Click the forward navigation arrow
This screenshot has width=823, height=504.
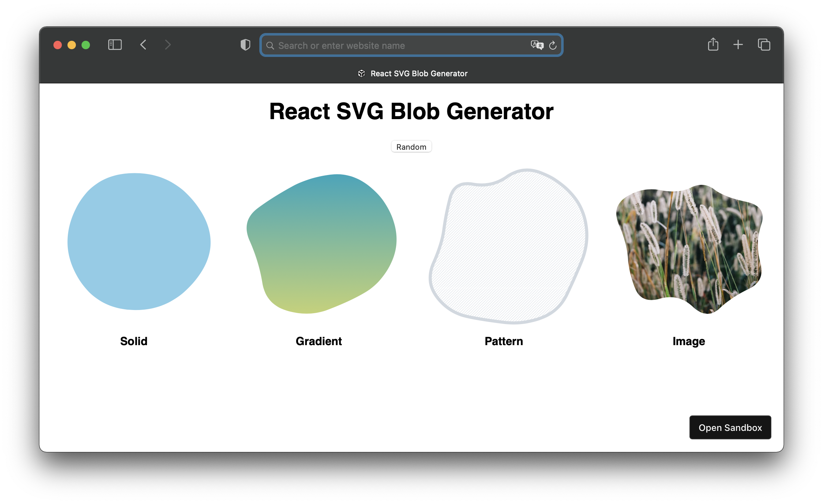click(168, 45)
